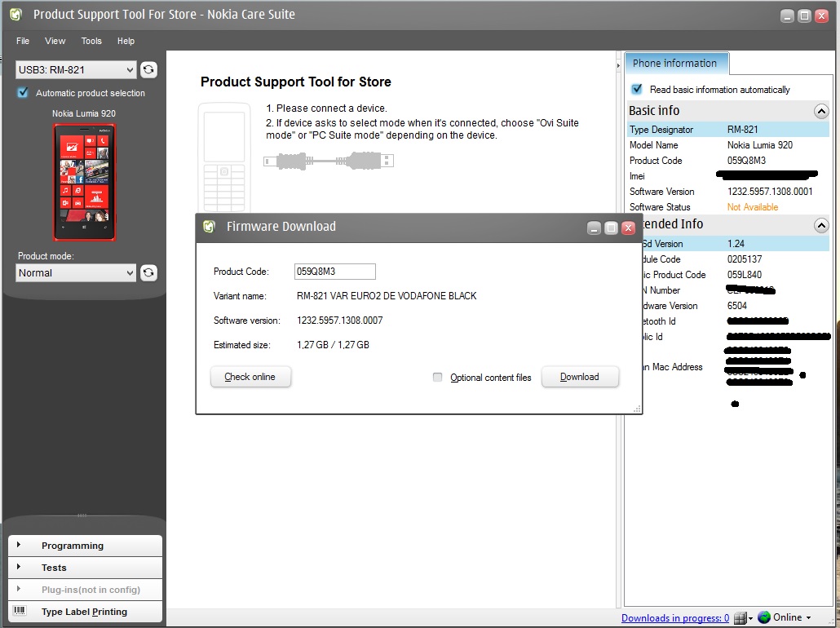Expand the Tests section
Viewport: 840px width, 628px height.
(85, 568)
